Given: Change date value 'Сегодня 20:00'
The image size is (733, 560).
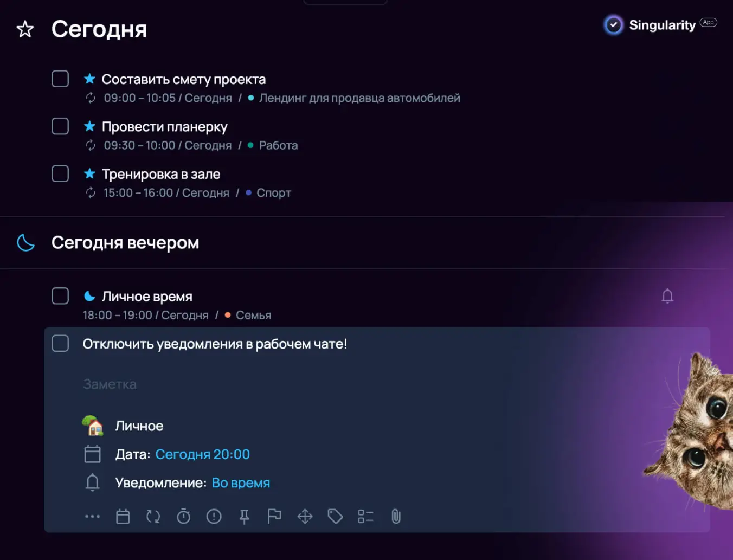Looking at the screenshot, I should 202,454.
